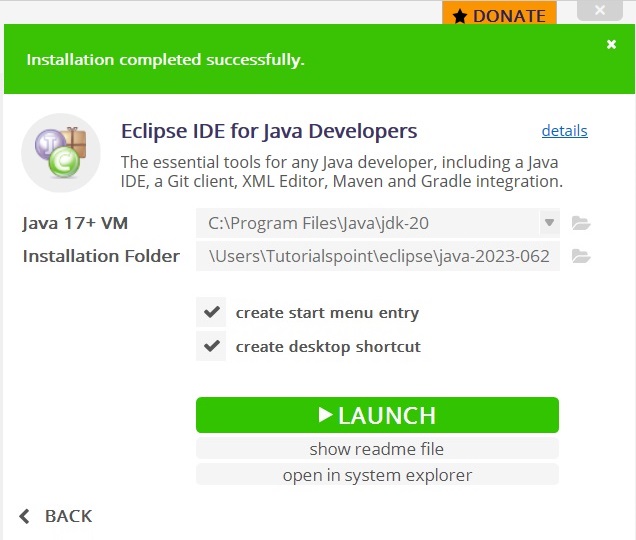The width and height of the screenshot is (636, 540).
Task: Browse folder for Java VM location
Action: (581, 223)
